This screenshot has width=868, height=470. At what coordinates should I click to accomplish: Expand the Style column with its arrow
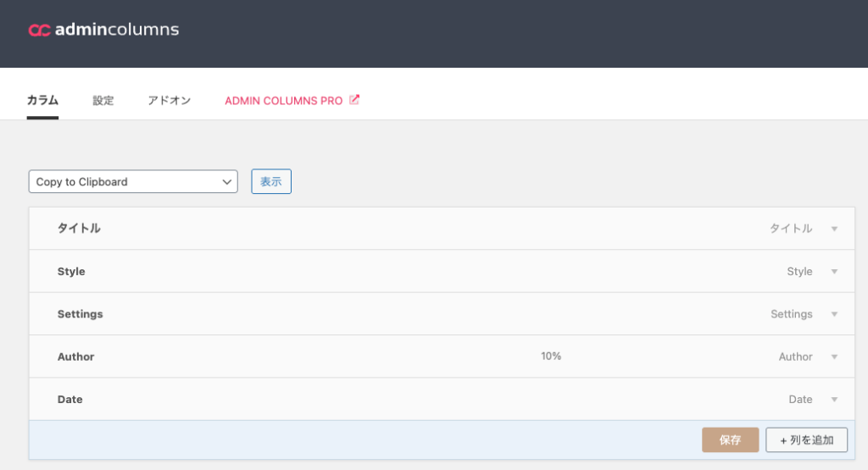pos(834,272)
